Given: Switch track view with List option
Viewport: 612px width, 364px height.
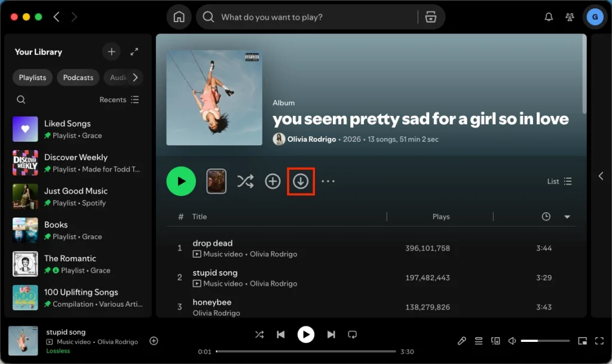Looking at the screenshot, I should [x=559, y=181].
